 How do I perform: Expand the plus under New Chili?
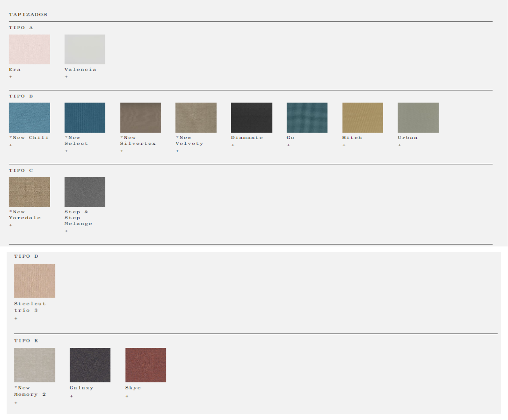11,145
